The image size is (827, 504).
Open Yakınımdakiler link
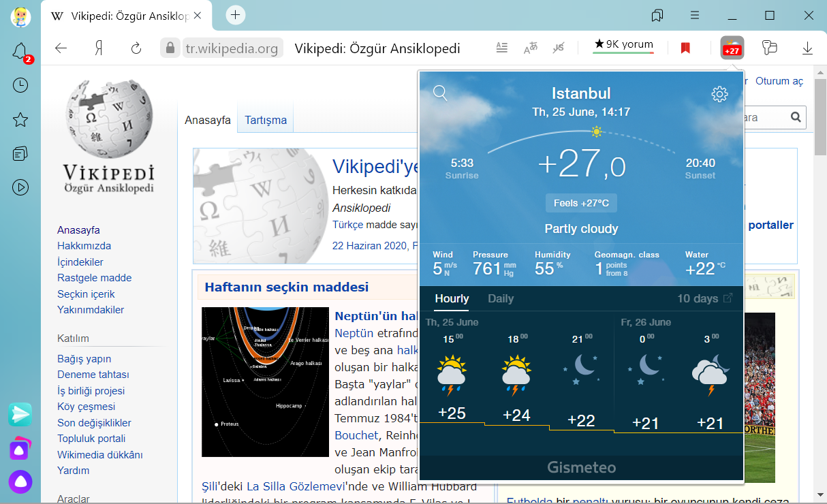click(x=91, y=310)
